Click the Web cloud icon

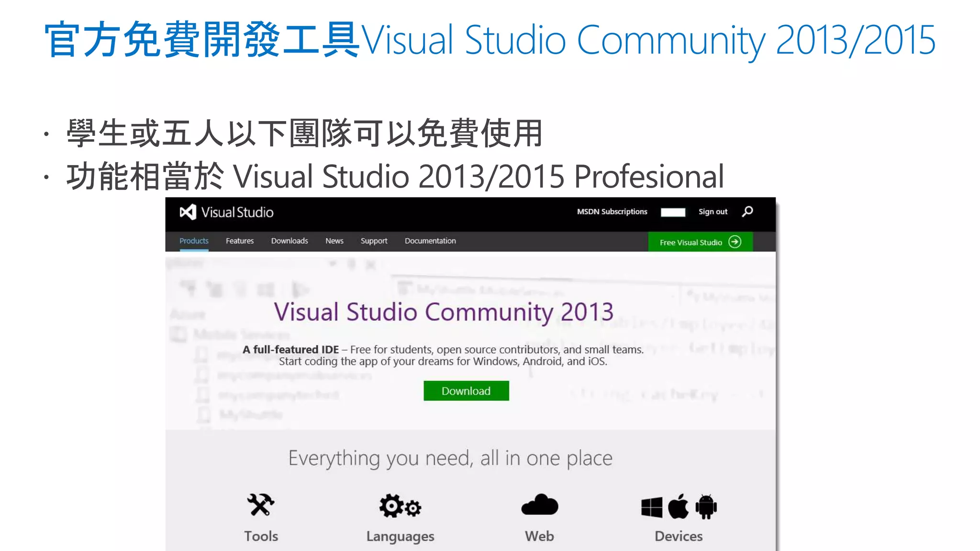540,505
